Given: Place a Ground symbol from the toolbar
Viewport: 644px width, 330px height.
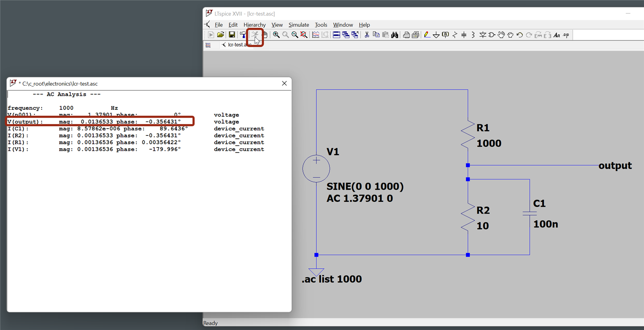Looking at the screenshot, I should 436,35.
